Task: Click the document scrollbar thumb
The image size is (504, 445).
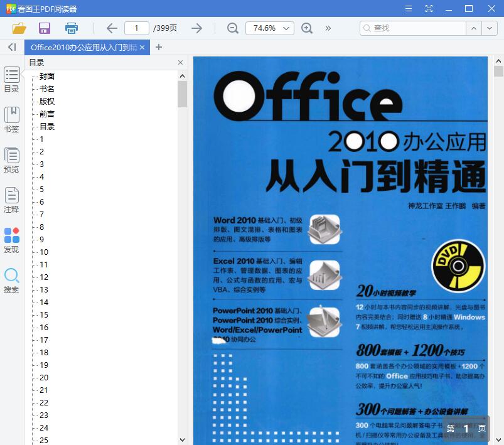Action: (498, 71)
